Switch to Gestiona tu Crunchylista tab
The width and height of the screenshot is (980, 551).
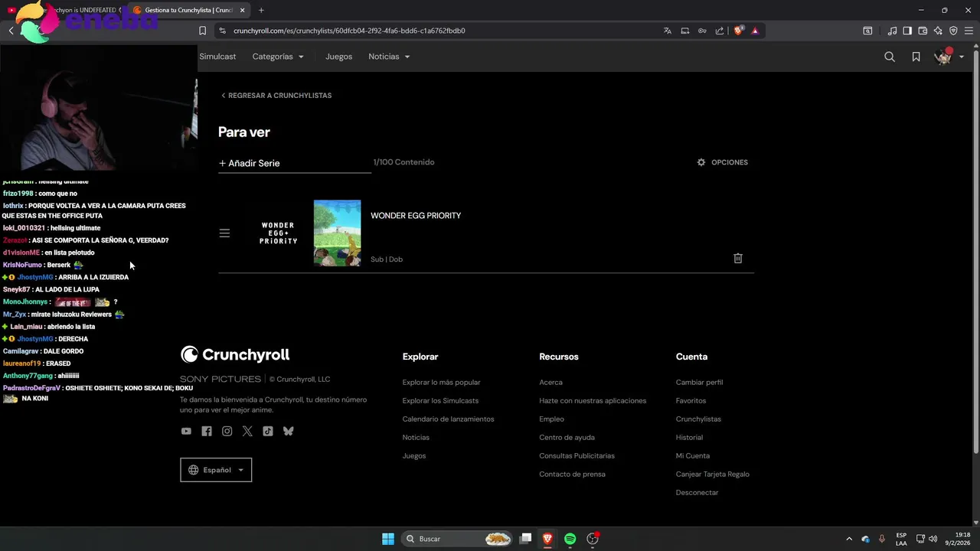click(188, 10)
